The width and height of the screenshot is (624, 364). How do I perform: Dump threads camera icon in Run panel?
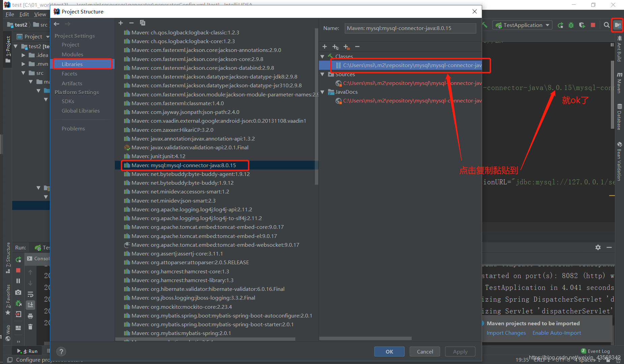click(x=18, y=292)
